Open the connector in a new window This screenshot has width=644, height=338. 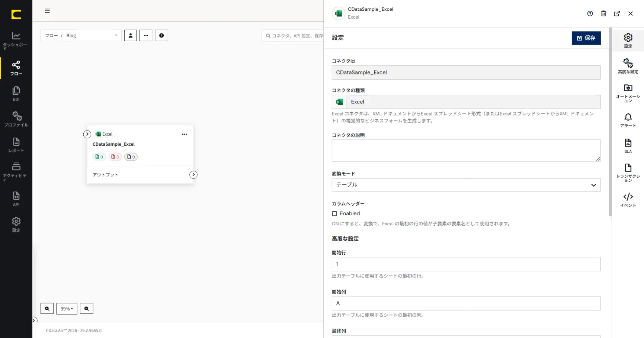(617, 13)
